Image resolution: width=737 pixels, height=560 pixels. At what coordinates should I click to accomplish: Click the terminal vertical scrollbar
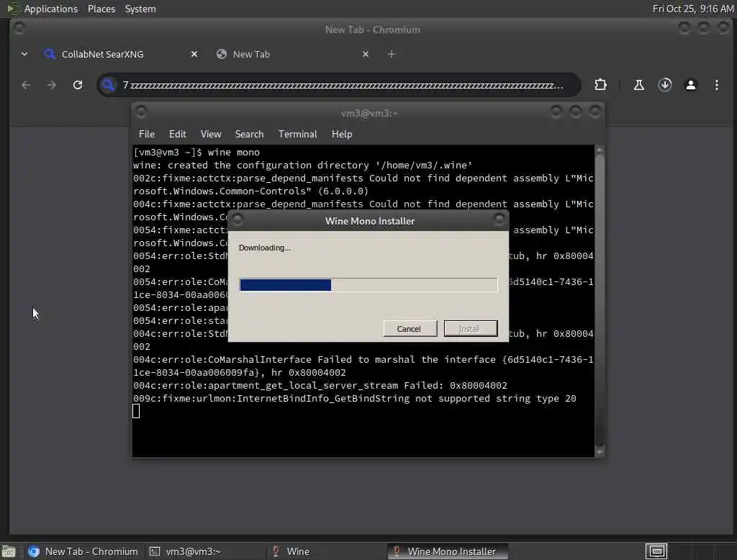(x=600, y=301)
